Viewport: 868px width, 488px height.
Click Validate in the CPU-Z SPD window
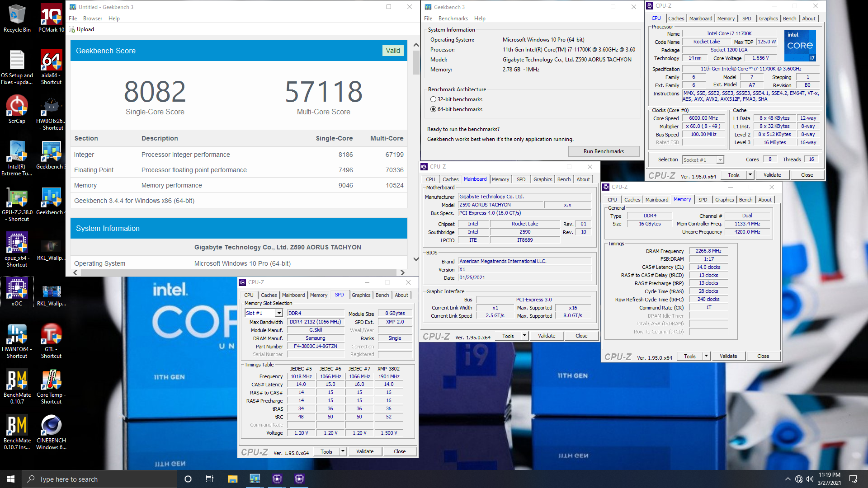coord(365,451)
